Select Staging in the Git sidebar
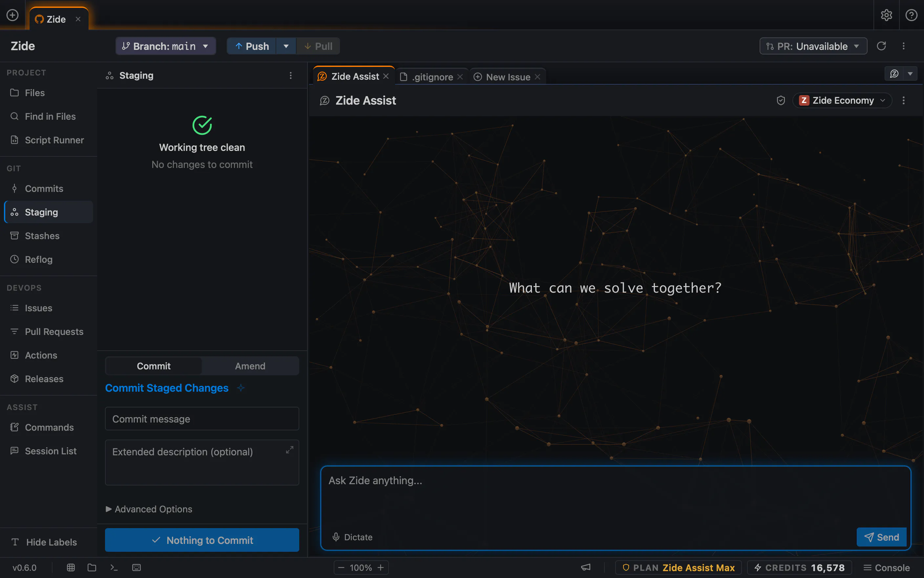The height and width of the screenshot is (578, 924). pyautogui.click(x=49, y=212)
